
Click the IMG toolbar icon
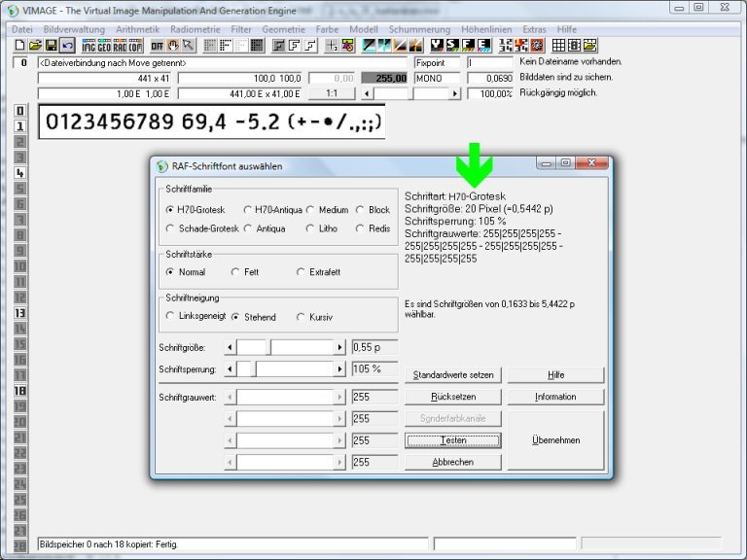pos(89,46)
